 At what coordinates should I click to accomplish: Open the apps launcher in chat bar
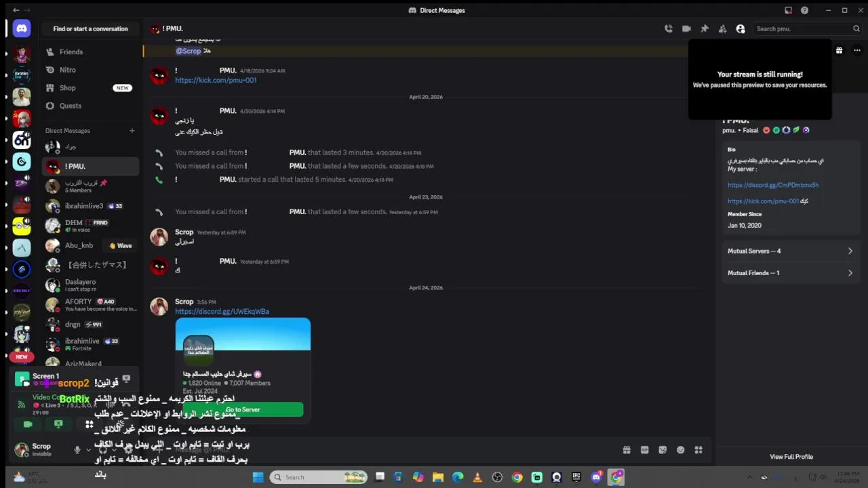pos(698,450)
